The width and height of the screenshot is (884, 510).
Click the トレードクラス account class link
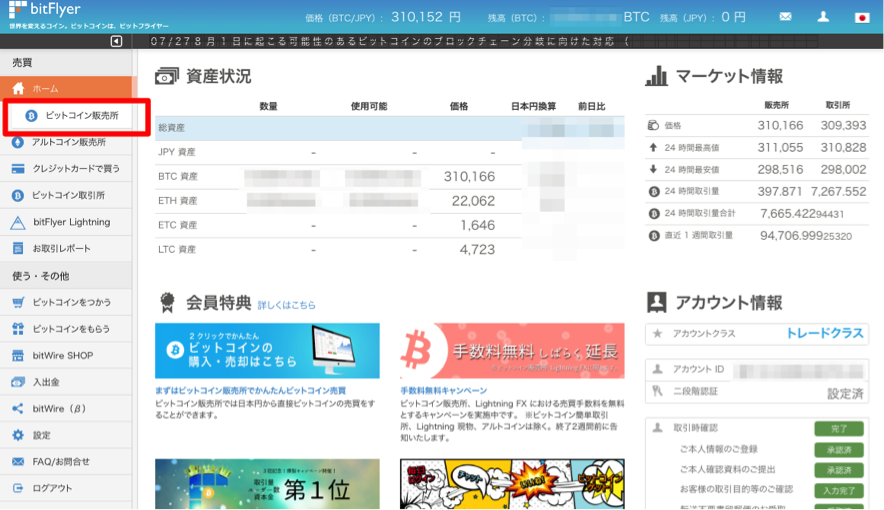pyautogui.click(x=824, y=334)
